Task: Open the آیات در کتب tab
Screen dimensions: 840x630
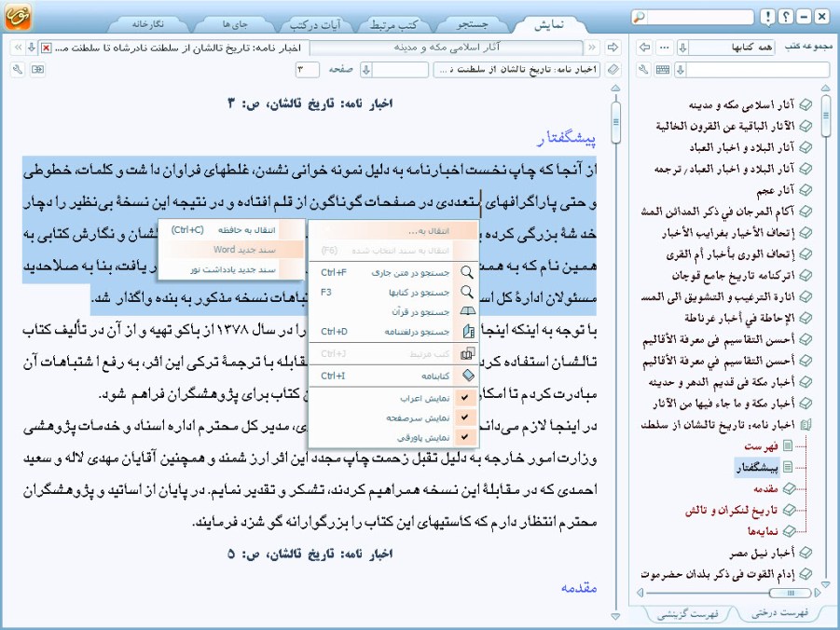Action: pos(315,24)
